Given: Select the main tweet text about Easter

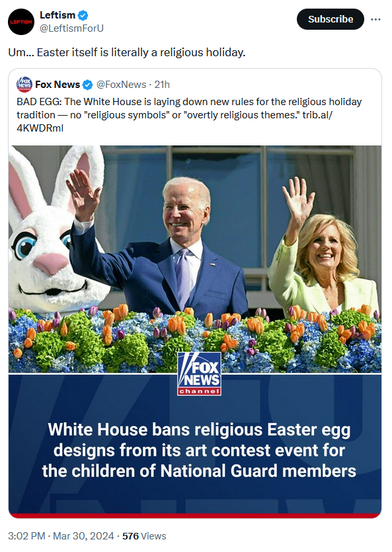Looking at the screenshot, I should [x=127, y=52].
